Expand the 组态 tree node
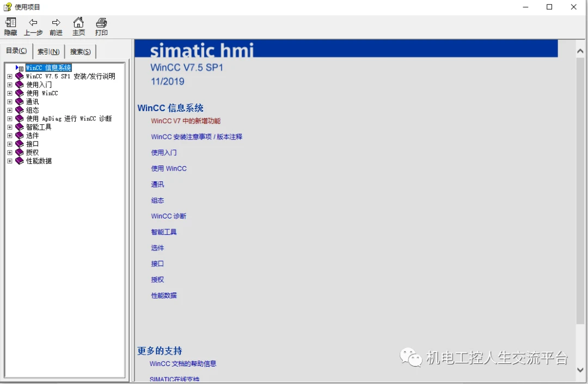The image size is (588, 384). 10,110
